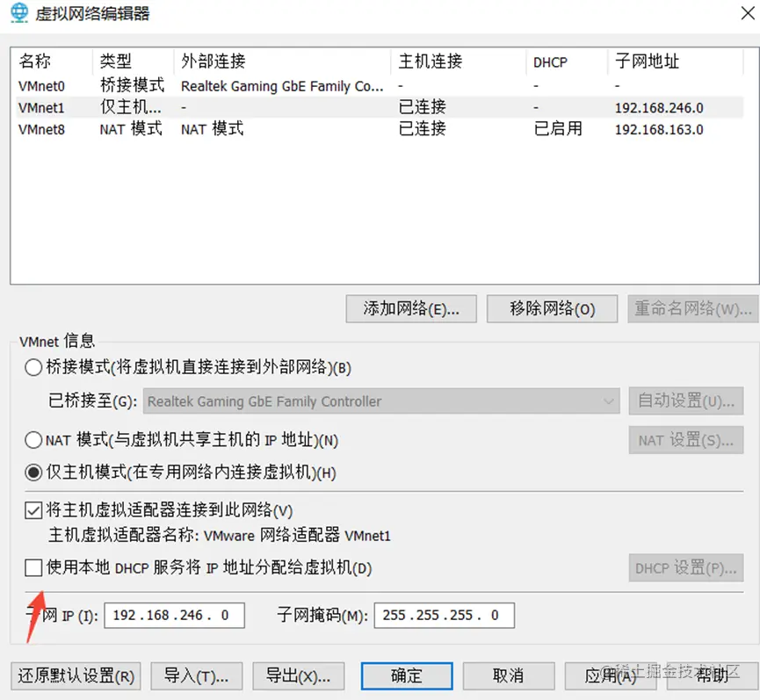Screen dimensions: 760x700
Task: Enable 使用本地 DHCP 服务 checkbox
Action: click(33, 567)
